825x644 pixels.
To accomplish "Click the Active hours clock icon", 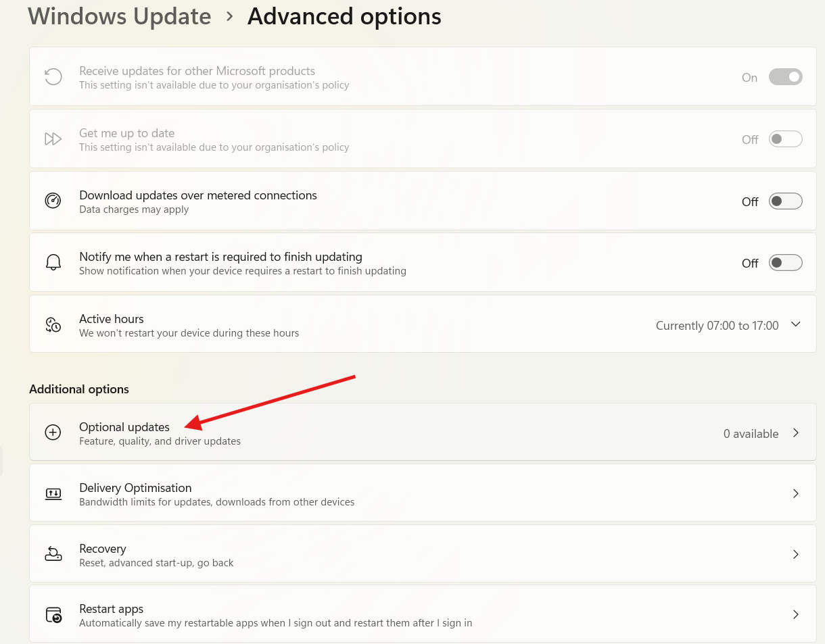I will [53, 325].
